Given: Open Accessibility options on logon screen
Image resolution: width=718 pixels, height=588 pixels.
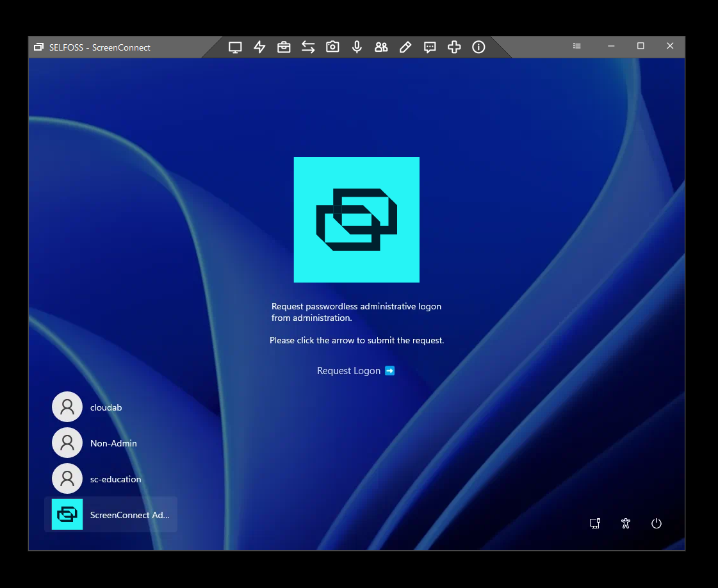Looking at the screenshot, I should coord(626,523).
